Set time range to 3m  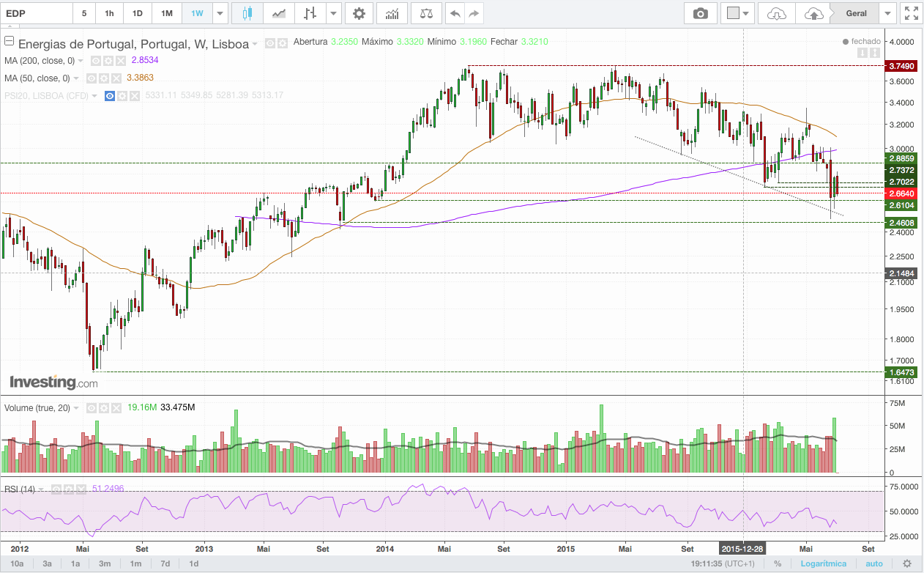(105, 563)
